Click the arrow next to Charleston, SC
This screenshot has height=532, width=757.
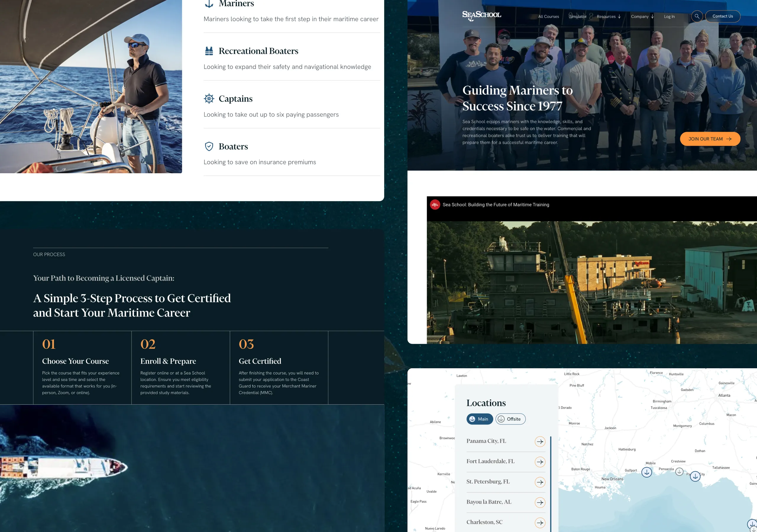[x=540, y=523]
